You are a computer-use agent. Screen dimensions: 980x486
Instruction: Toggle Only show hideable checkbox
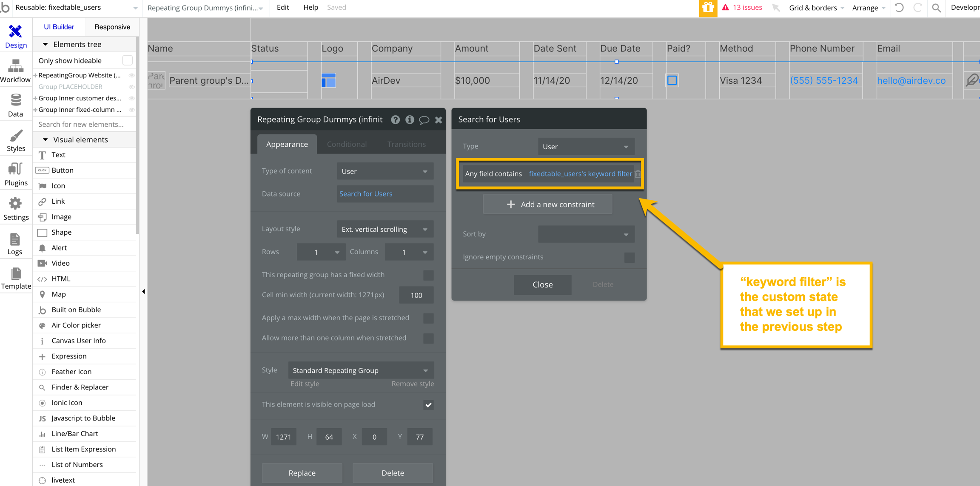127,60
